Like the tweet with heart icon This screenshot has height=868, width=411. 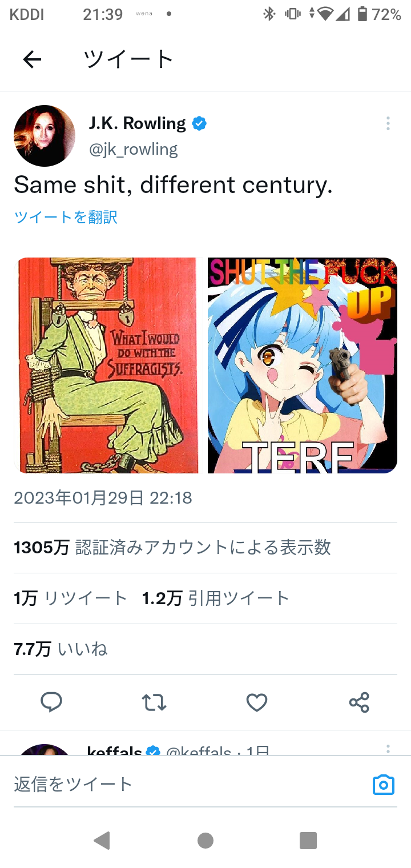[x=257, y=702]
